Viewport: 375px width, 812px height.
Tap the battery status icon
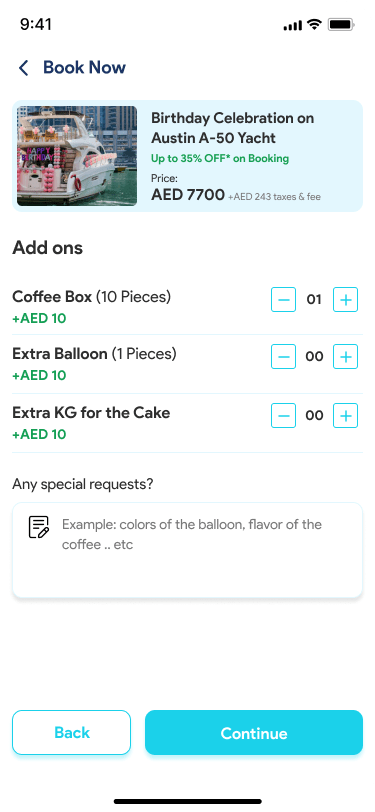pos(341,24)
